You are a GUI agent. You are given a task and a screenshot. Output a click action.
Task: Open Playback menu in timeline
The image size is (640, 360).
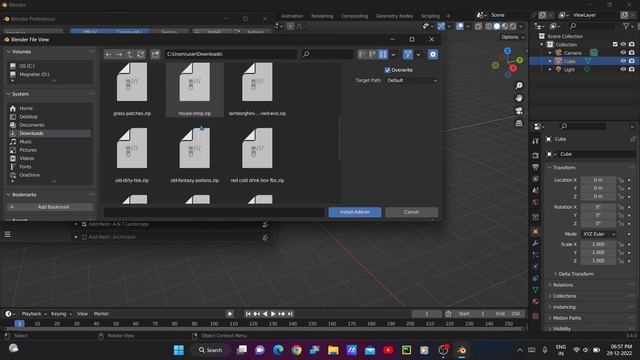pos(33,314)
